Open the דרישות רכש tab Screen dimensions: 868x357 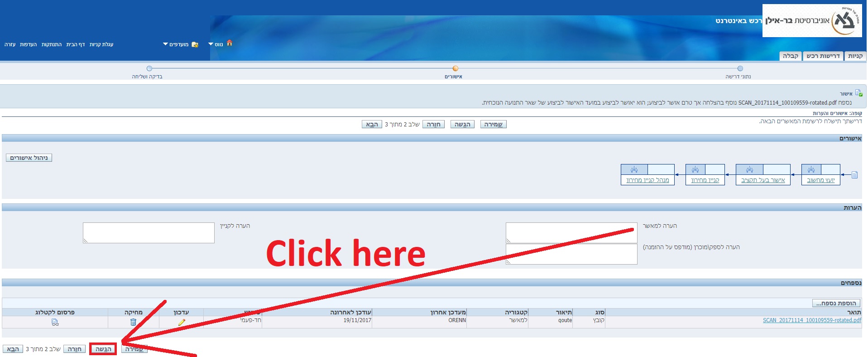click(823, 56)
